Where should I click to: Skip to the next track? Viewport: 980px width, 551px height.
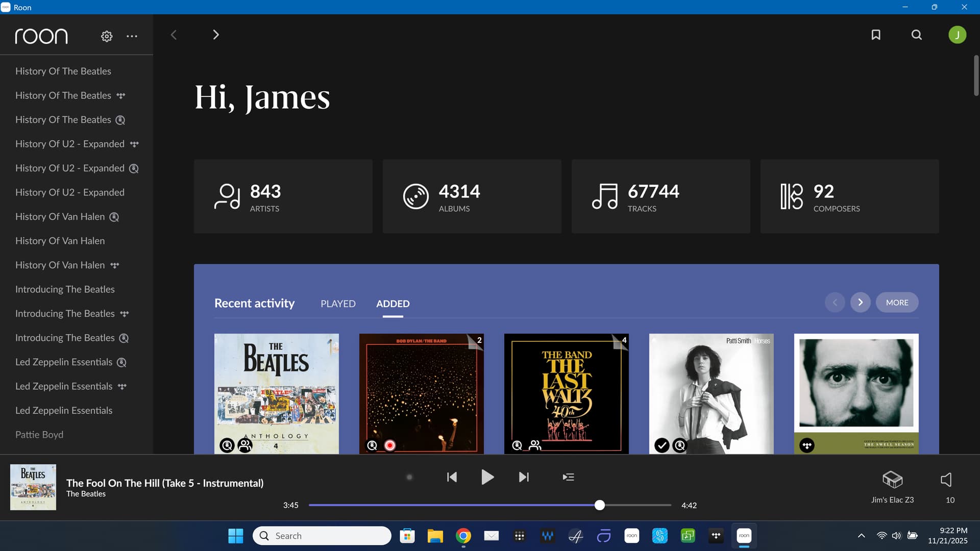coord(524,477)
